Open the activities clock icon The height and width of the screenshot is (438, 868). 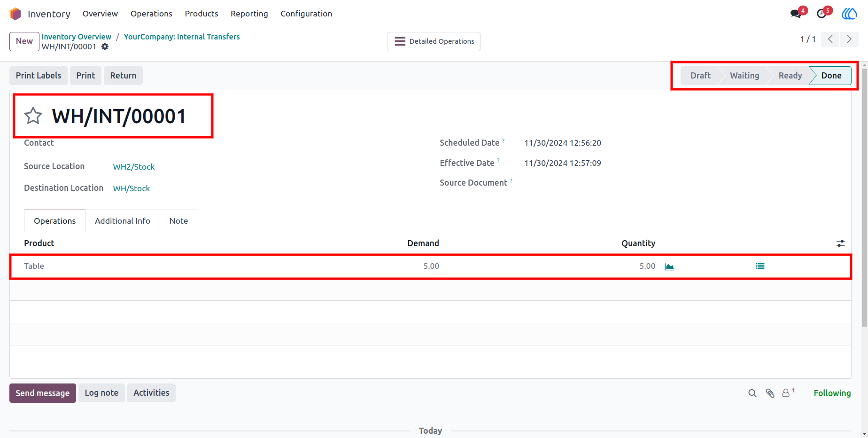click(x=821, y=14)
